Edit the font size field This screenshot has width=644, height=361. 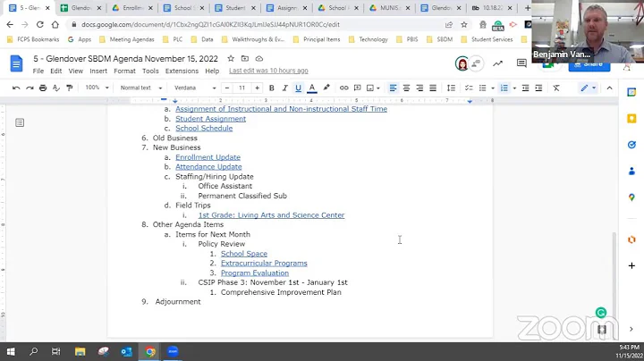241,88
